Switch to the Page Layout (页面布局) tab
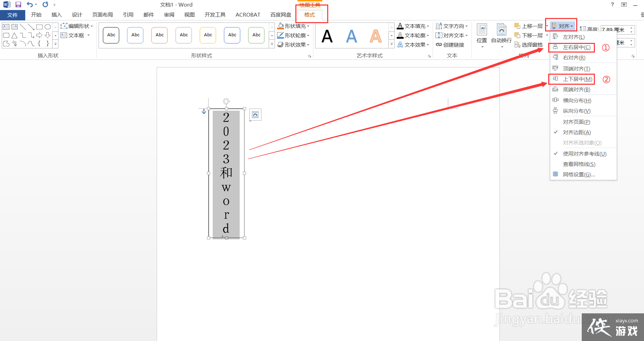Viewport: 644px width, 341px height. tap(103, 15)
